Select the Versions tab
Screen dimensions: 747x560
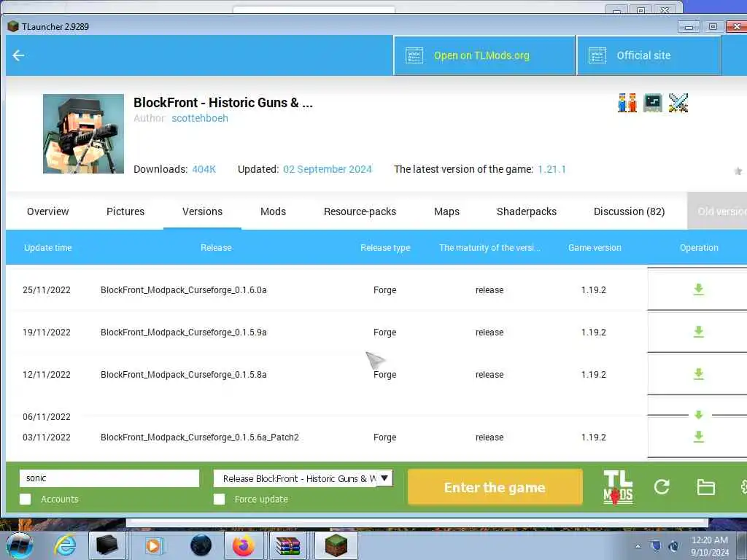[203, 211]
